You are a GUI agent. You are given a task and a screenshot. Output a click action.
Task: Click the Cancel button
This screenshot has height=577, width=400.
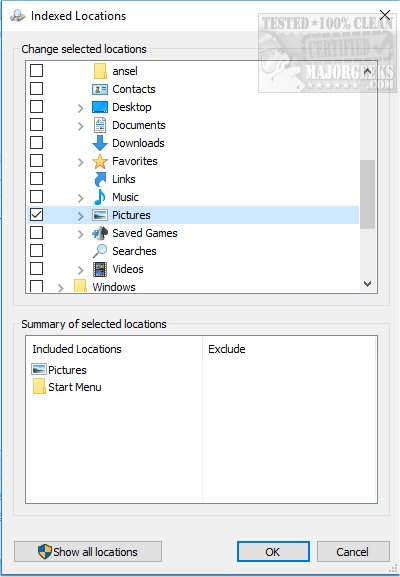point(353,552)
